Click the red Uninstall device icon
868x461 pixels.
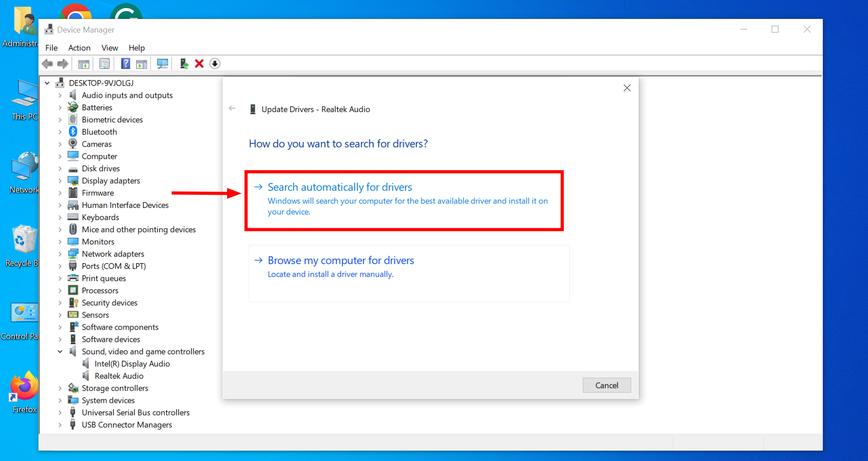(x=199, y=63)
